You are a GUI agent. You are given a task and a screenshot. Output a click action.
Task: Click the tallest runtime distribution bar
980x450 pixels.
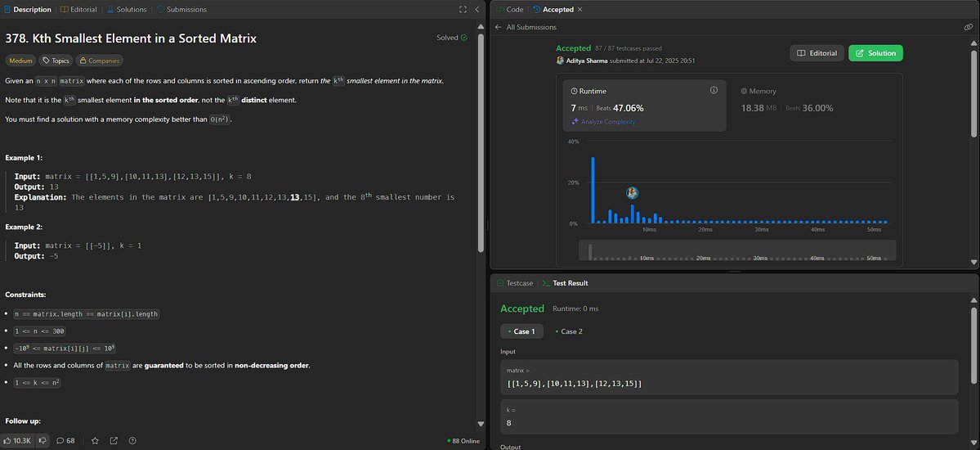tap(593, 191)
